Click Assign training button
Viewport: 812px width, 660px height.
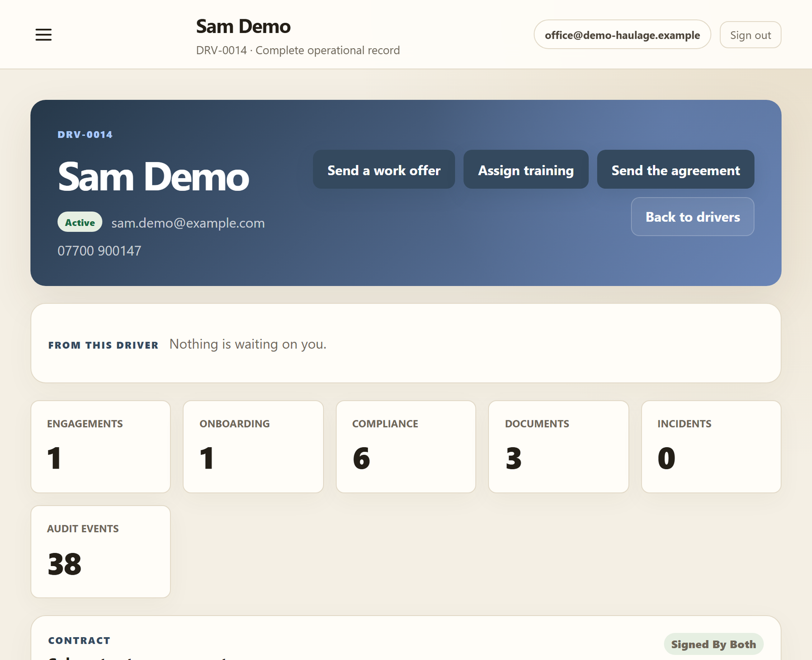coord(526,170)
